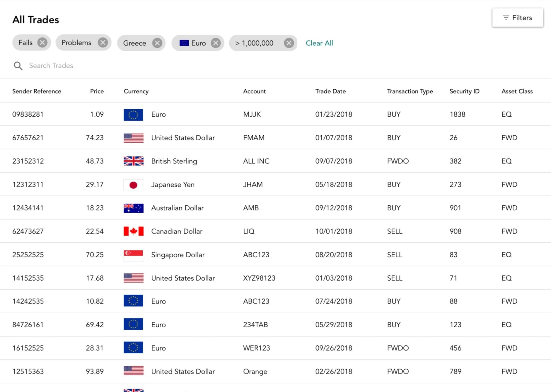Screen dimensions: 551x392
Task: Click trade date 05/18/2018
Action: (x=334, y=185)
